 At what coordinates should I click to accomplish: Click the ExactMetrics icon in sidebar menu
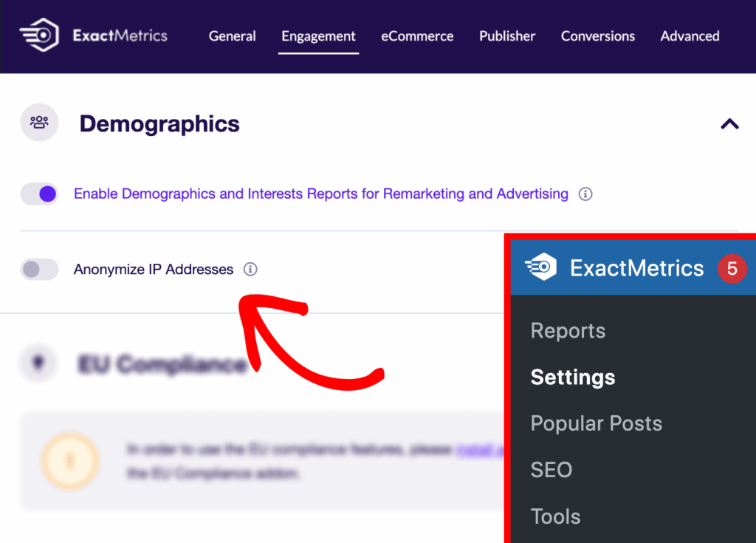pyautogui.click(x=540, y=267)
